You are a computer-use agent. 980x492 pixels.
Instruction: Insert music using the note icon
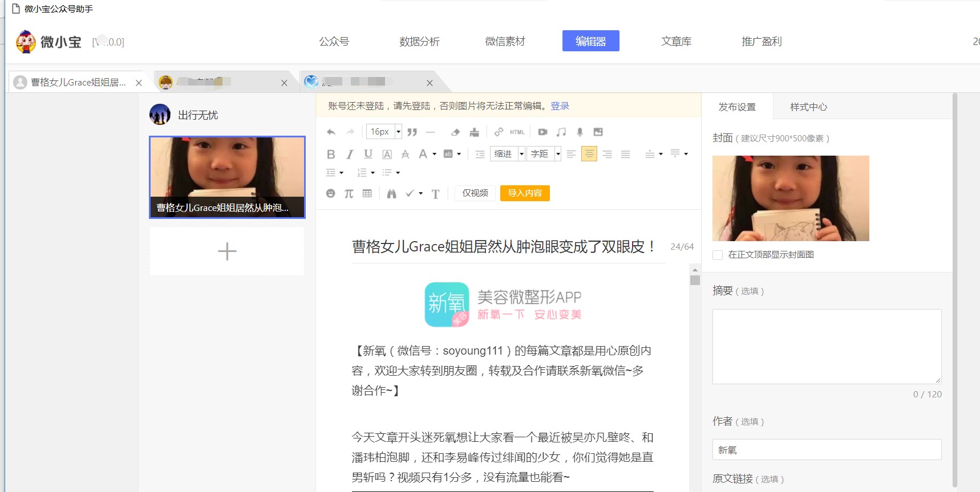tap(561, 132)
